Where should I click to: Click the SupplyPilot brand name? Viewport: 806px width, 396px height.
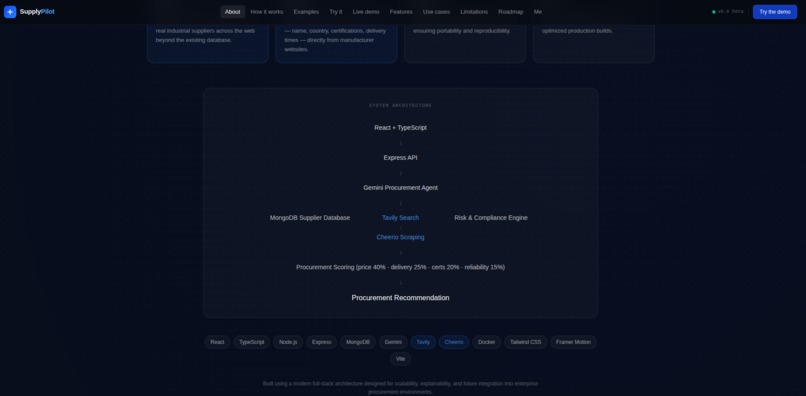(x=37, y=12)
